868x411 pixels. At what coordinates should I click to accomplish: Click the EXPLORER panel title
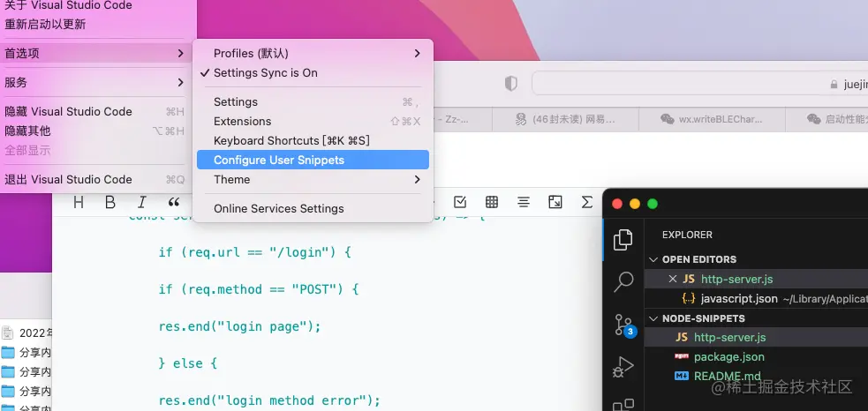click(x=687, y=235)
